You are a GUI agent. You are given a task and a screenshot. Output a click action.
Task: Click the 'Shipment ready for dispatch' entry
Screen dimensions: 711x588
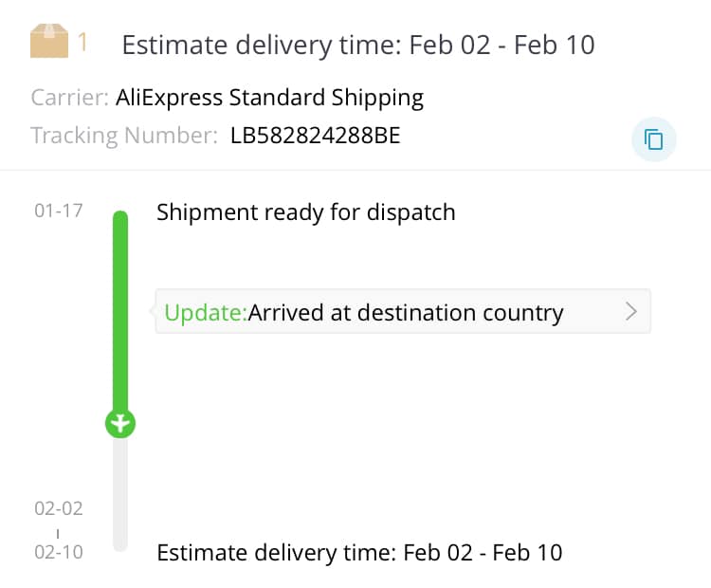coord(305,211)
